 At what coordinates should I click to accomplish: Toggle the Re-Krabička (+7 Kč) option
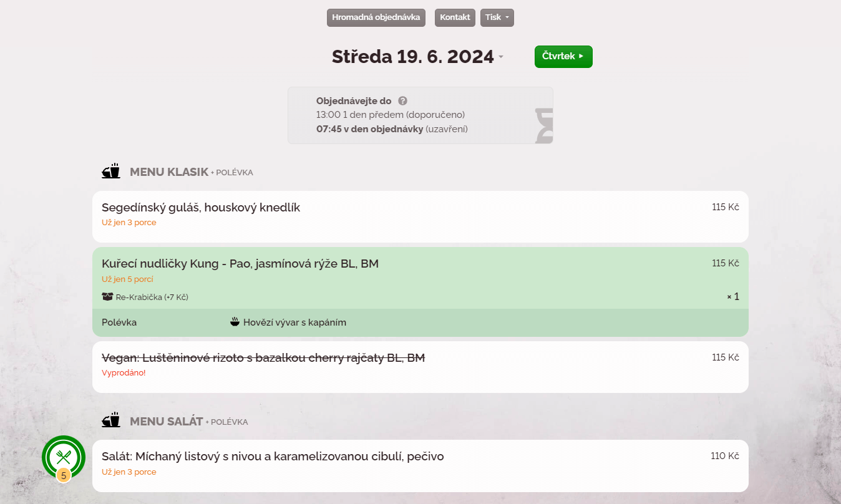pos(152,297)
